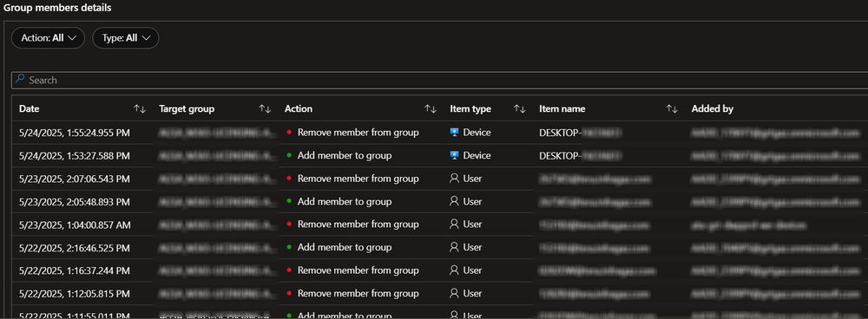
Task: Click Add member action at 2:16:46 PM
Action: click(345, 248)
